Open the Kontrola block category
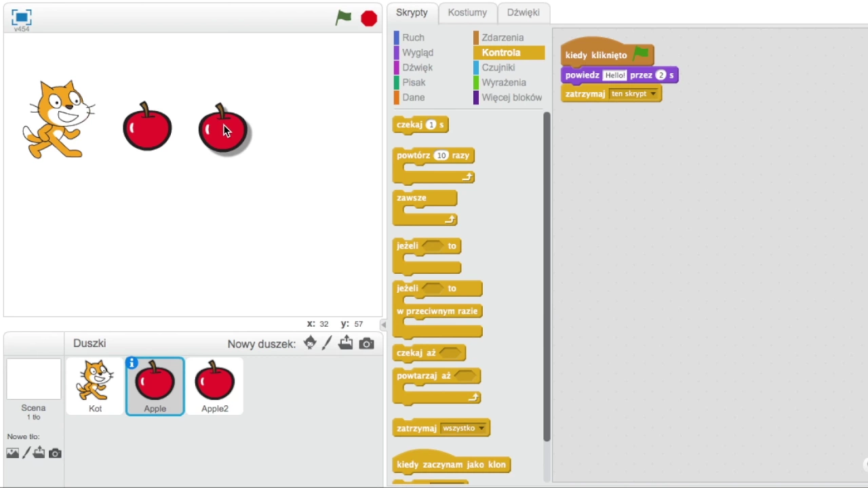 (x=509, y=52)
